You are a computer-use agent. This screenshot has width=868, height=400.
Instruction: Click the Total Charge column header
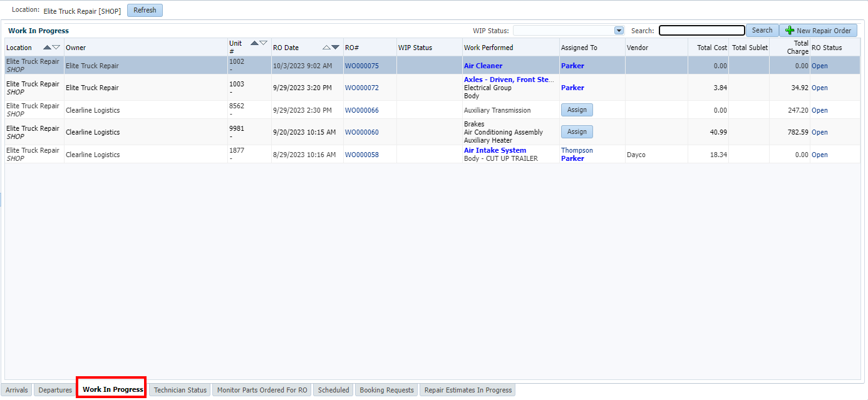pyautogui.click(x=790, y=48)
